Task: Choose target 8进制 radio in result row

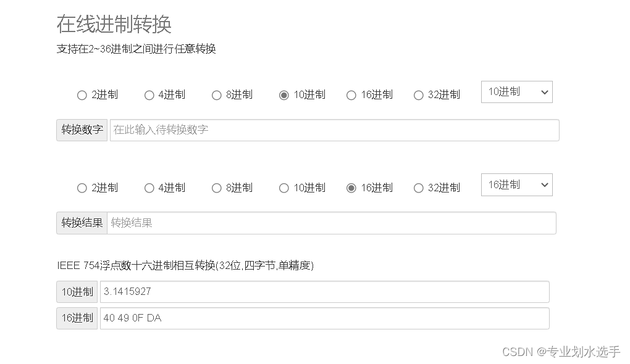Action: 217,188
